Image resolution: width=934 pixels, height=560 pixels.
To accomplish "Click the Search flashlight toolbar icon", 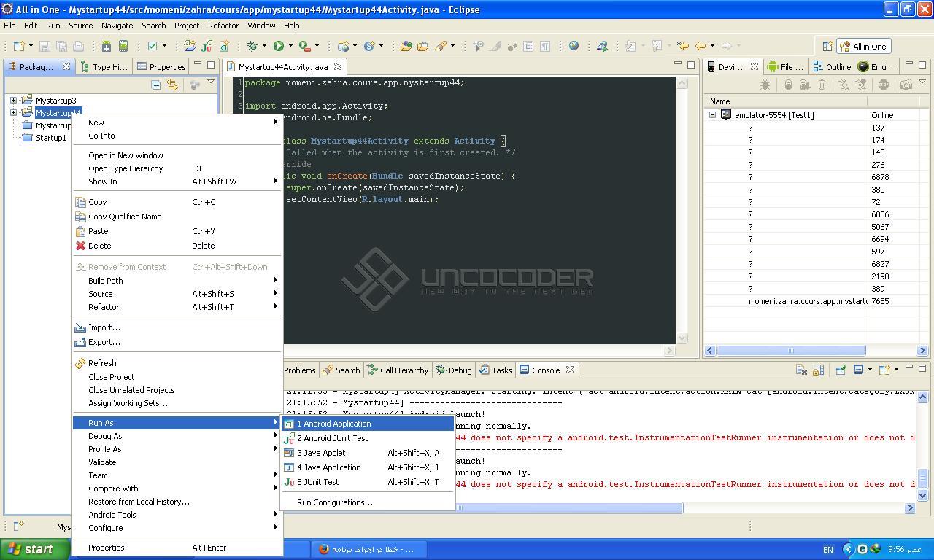I will [441, 46].
